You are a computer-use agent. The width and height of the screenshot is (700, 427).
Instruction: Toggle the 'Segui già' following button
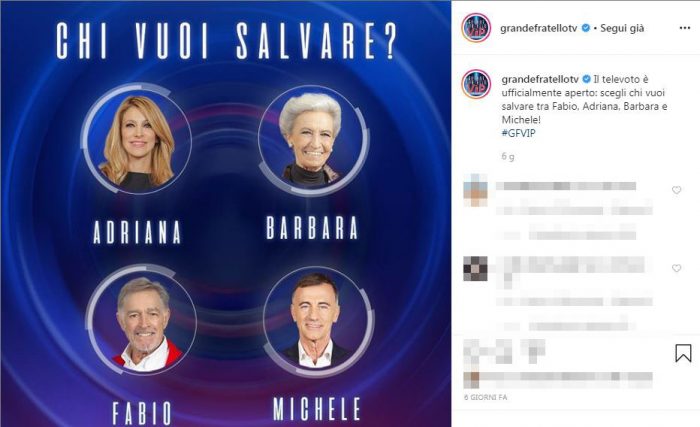coord(622,28)
